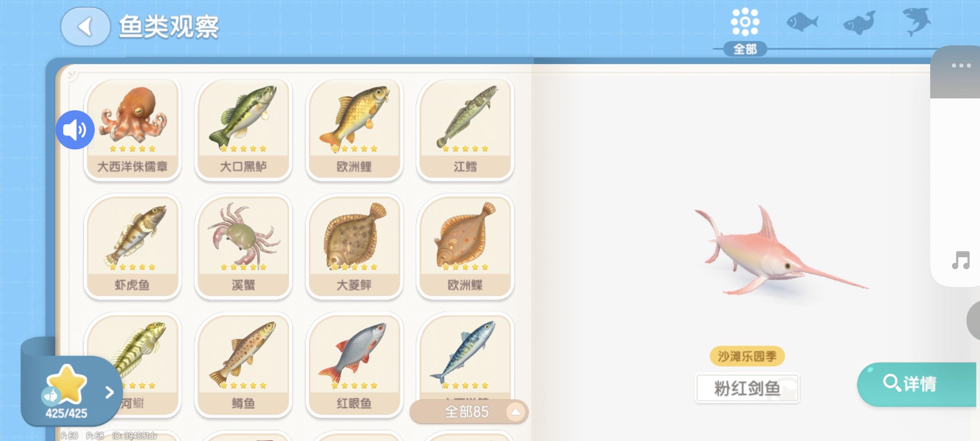This screenshot has height=441, width=980.
Task: Click the 沙滩乐园季 season tag
Action: point(747,356)
